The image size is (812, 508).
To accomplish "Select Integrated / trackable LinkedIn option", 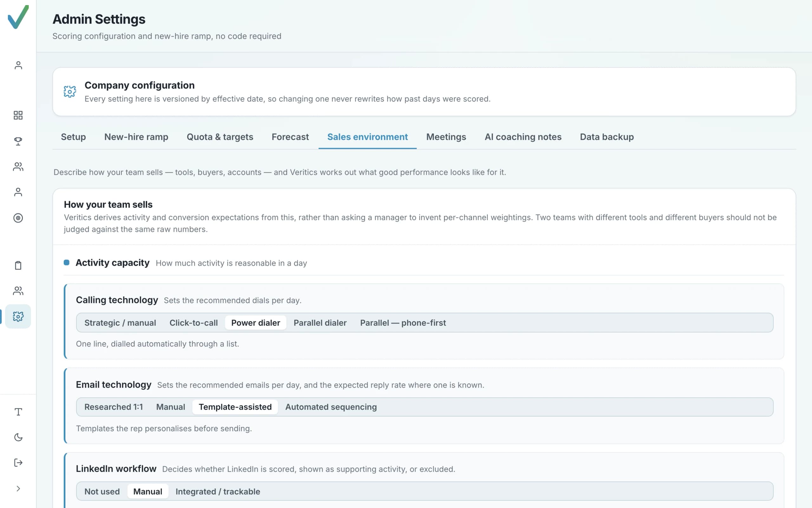I will coord(218,491).
